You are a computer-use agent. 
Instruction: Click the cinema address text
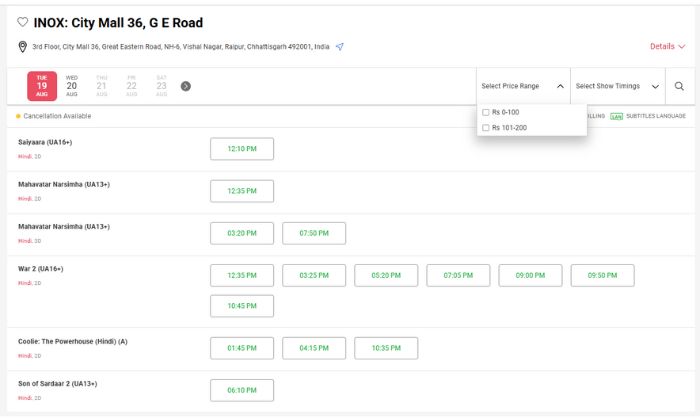(x=181, y=46)
